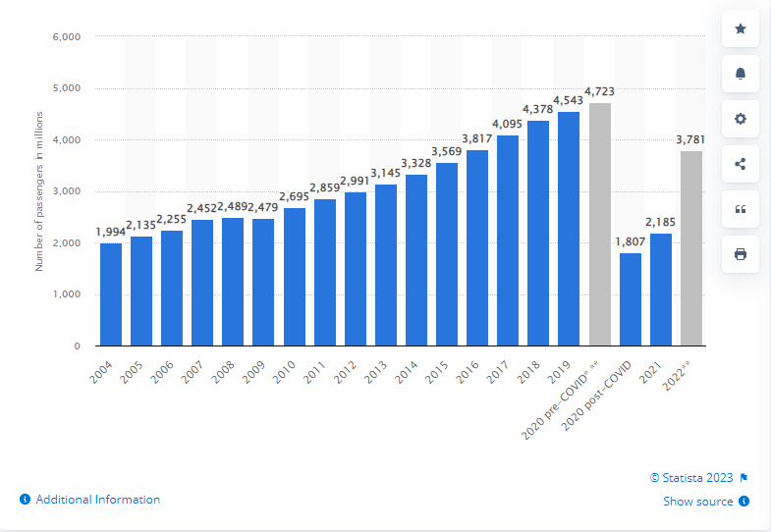Click the print chart icon

pyautogui.click(x=740, y=254)
